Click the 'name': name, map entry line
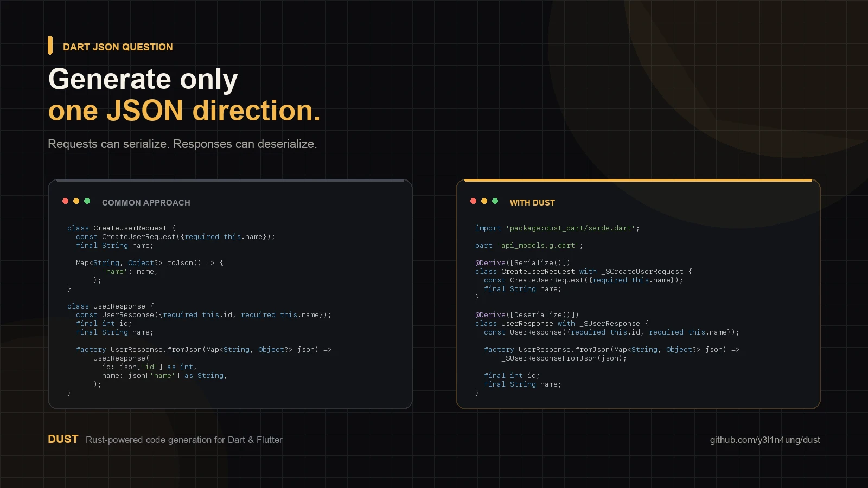The width and height of the screenshot is (868, 488). point(130,272)
